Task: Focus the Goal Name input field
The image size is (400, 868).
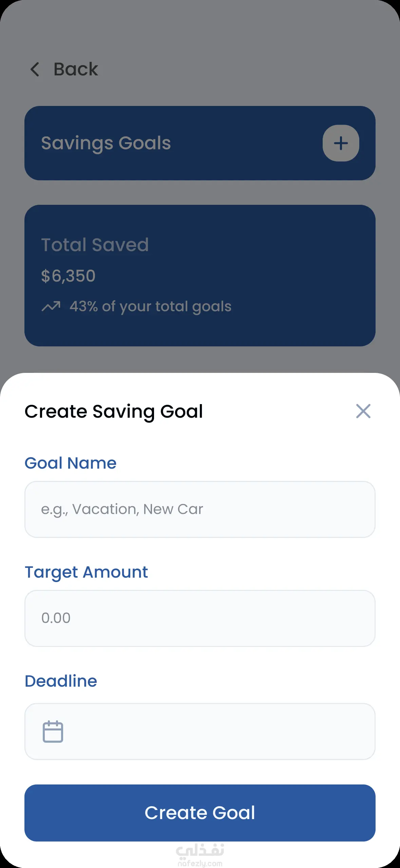Action: point(200,509)
